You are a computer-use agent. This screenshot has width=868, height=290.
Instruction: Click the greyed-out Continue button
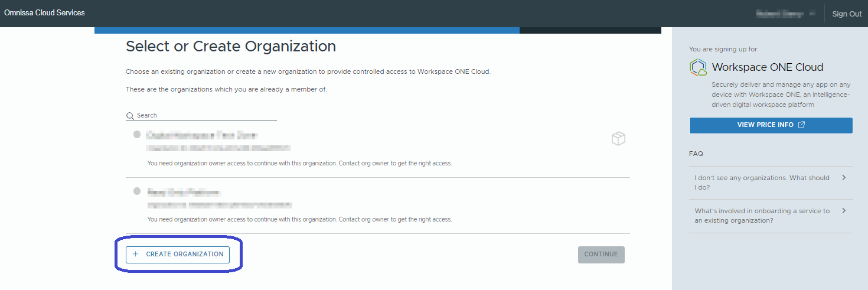(x=601, y=255)
